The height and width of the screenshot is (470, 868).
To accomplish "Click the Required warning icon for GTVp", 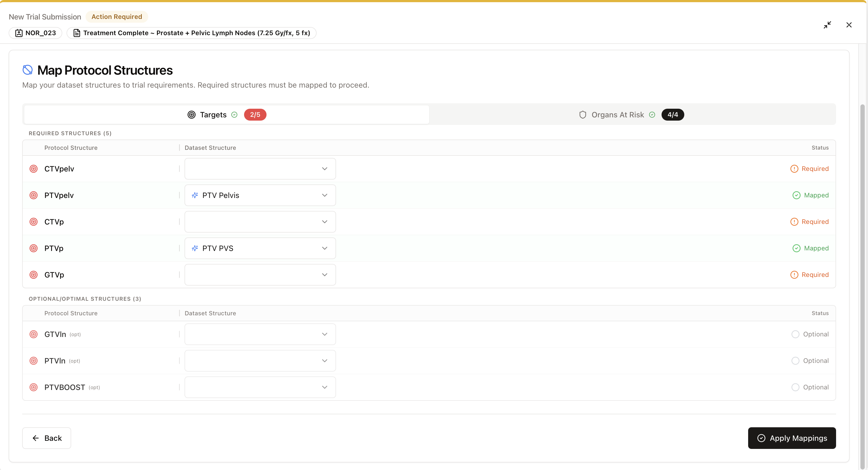I will point(794,275).
